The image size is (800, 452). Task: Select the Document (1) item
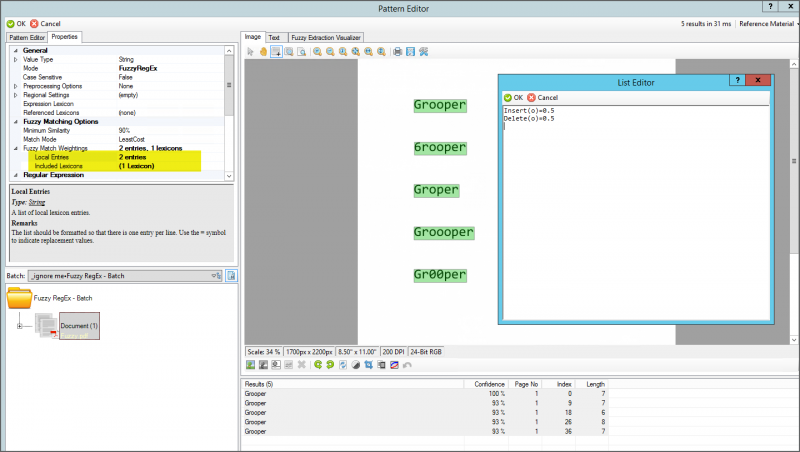tap(79, 326)
